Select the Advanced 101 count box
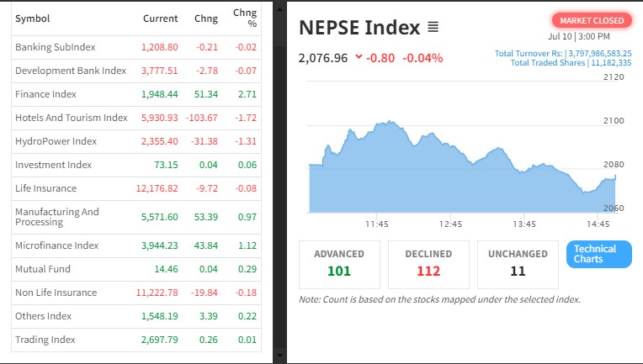The width and height of the screenshot is (643, 364). click(339, 262)
